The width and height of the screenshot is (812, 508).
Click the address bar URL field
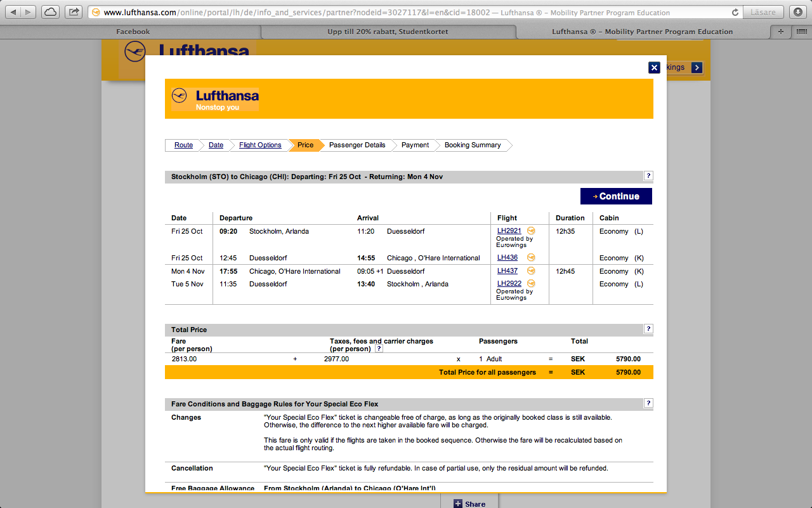pyautogui.click(x=406, y=12)
